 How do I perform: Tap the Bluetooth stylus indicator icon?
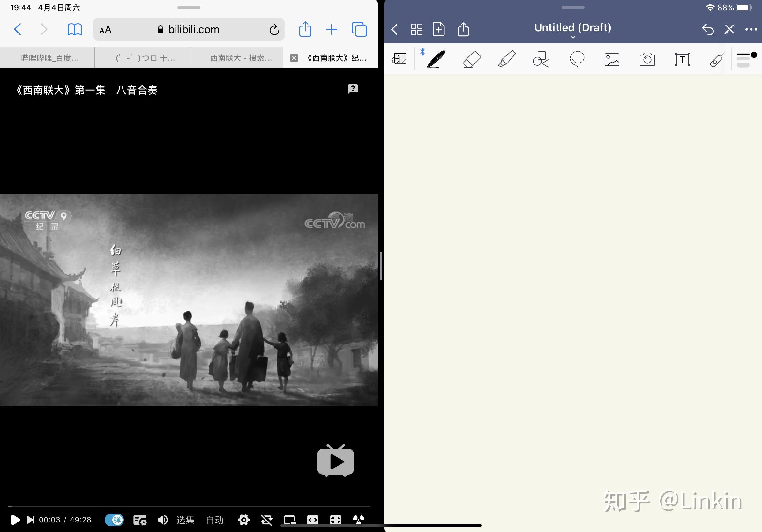point(422,52)
